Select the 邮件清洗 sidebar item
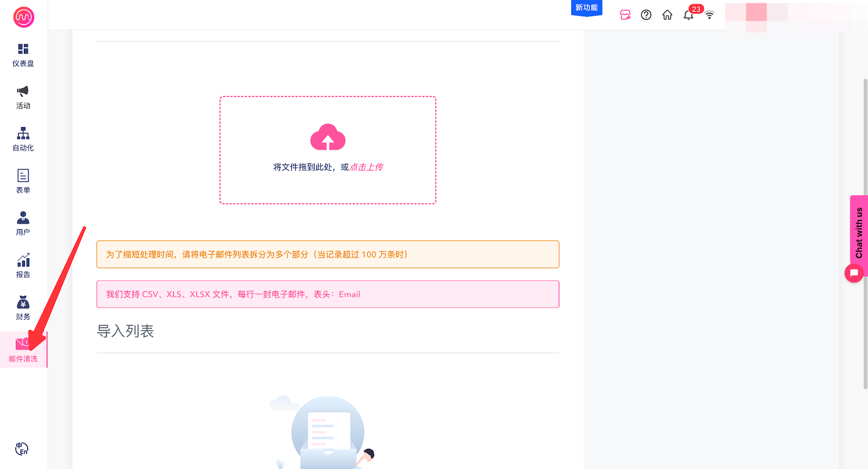The width and height of the screenshot is (868, 469). [x=23, y=350]
